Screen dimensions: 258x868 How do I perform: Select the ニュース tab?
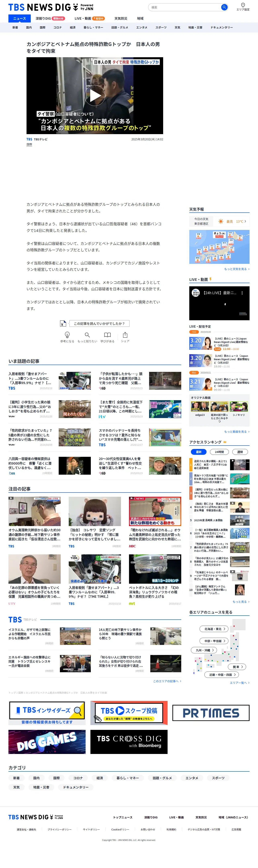pos(19,18)
